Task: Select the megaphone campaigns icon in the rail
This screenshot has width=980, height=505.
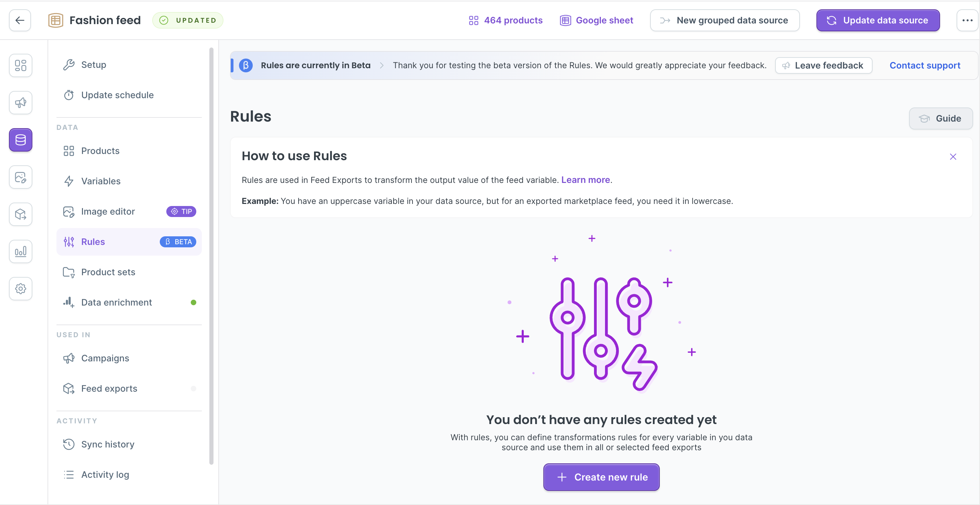Action: point(20,102)
